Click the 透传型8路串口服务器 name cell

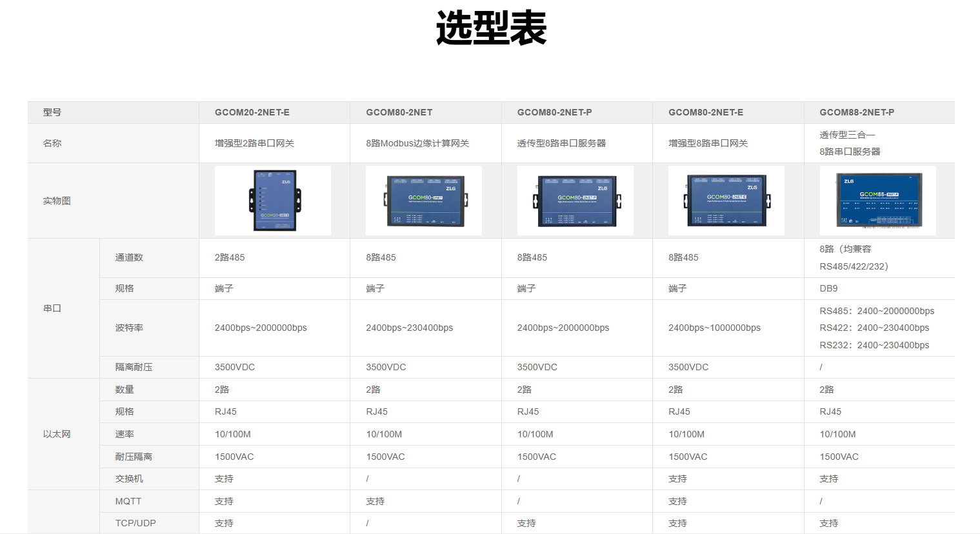pos(561,143)
